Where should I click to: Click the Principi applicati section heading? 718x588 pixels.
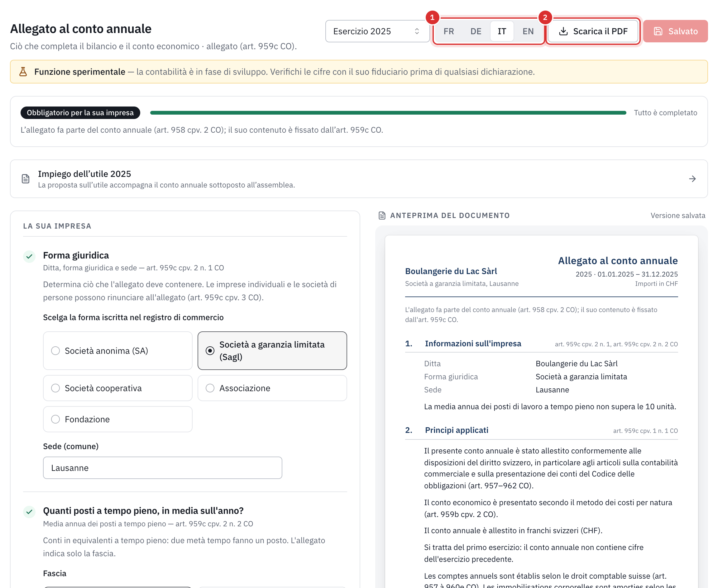457,430
